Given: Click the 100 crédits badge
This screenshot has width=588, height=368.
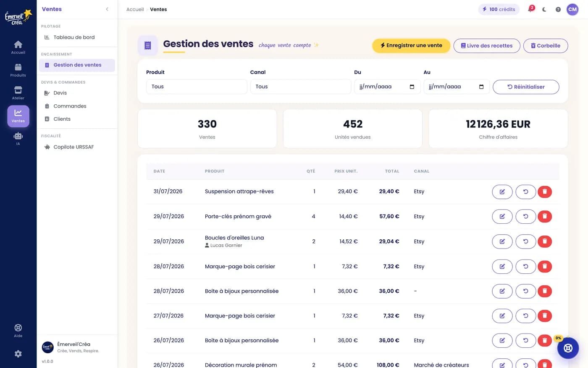Looking at the screenshot, I should tap(499, 9).
